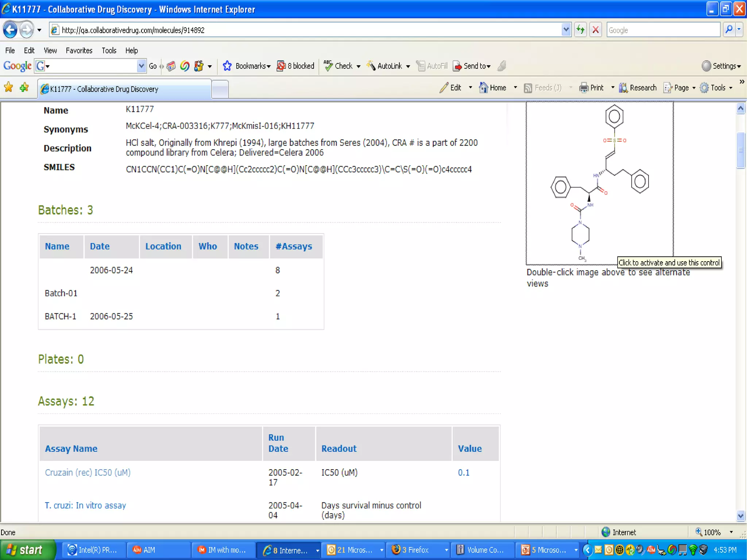Click the browser Back arrow button
The height and width of the screenshot is (560, 747).
click(x=10, y=30)
